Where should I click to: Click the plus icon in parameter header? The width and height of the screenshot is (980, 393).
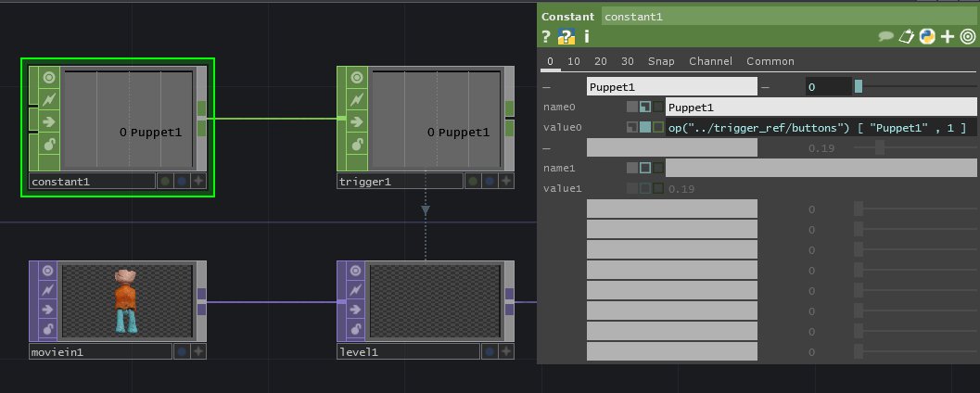pyautogui.click(x=947, y=37)
